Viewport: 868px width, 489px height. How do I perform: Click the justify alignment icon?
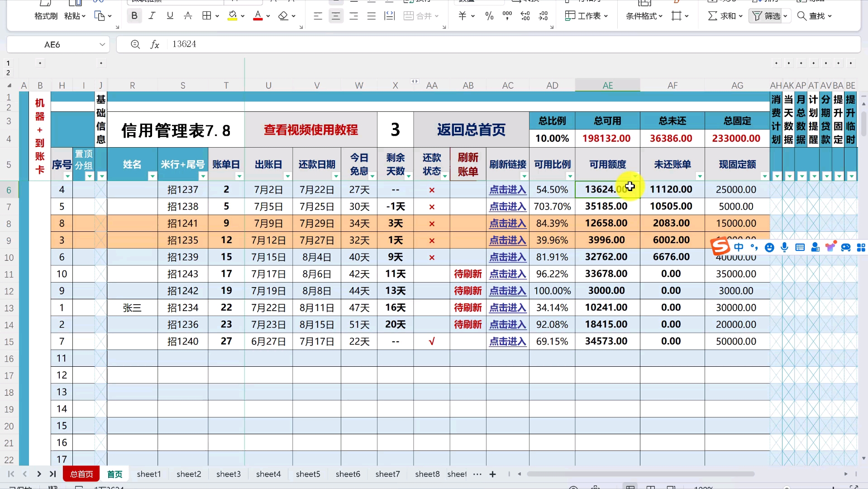pyautogui.click(x=372, y=16)
